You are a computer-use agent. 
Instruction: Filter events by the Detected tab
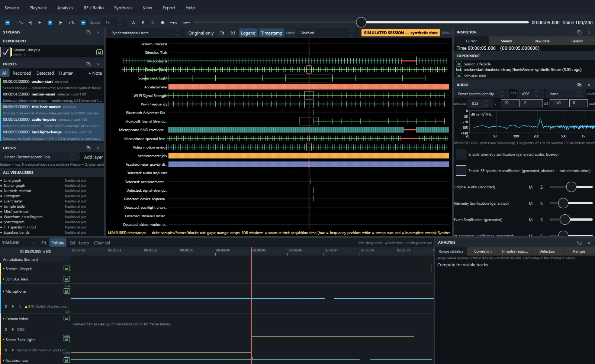(x=45, y=74)
